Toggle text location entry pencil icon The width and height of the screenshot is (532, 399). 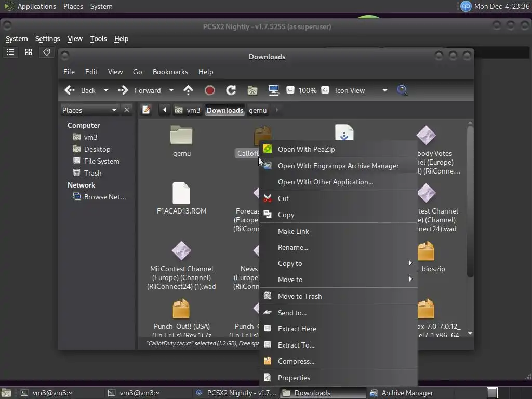click(x=146, y=110)
